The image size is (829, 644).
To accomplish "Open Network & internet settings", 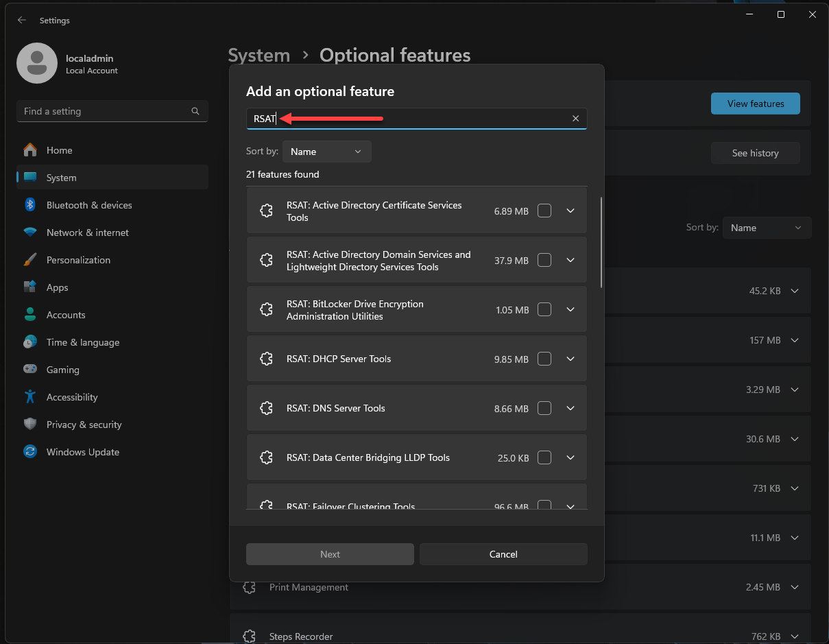I will click(87, 232).
